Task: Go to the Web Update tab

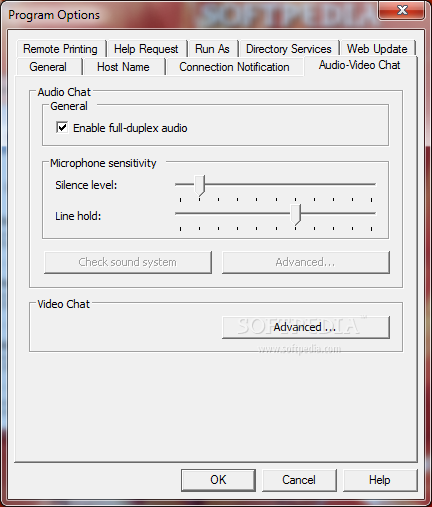Action: [x=377, y=49]
